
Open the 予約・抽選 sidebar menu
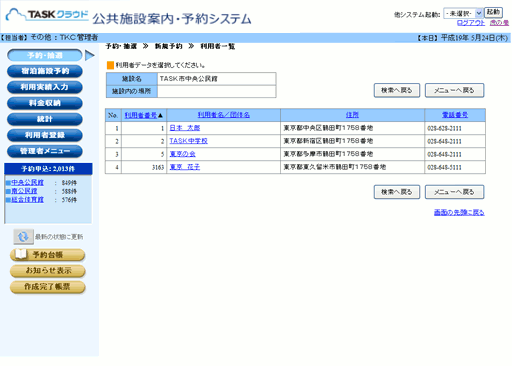[45, 55]
